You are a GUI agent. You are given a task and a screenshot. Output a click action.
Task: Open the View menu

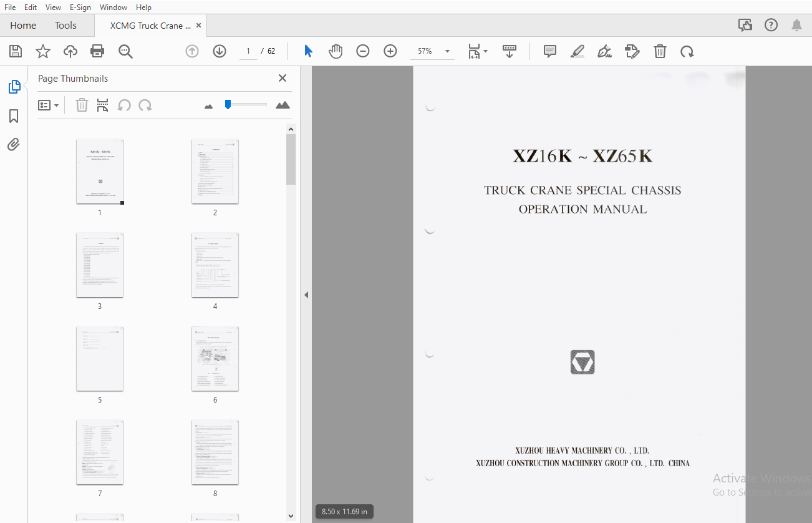click(53, 7)
